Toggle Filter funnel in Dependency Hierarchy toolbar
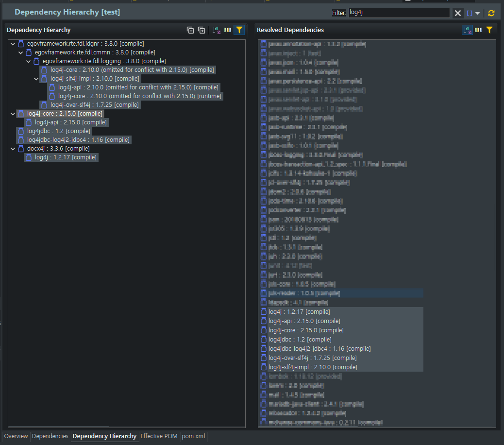The height and width of the screenshot is (445, 504). click(x=239, y=30)
